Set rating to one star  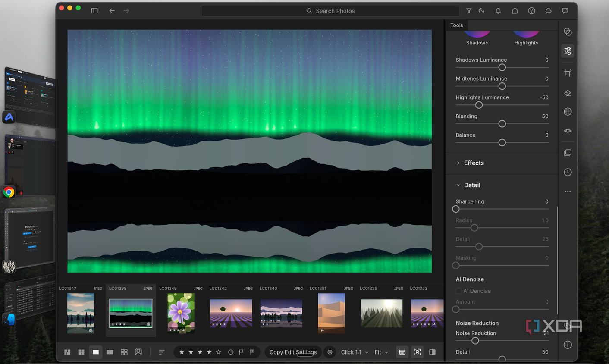click(x=182, y=352)
